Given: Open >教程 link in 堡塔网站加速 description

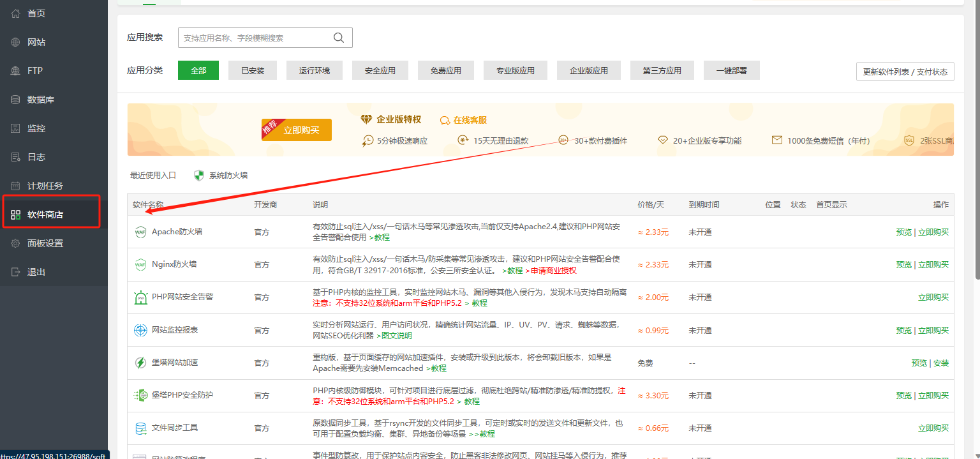Looking at the screenshot, I should coord(436,368).
